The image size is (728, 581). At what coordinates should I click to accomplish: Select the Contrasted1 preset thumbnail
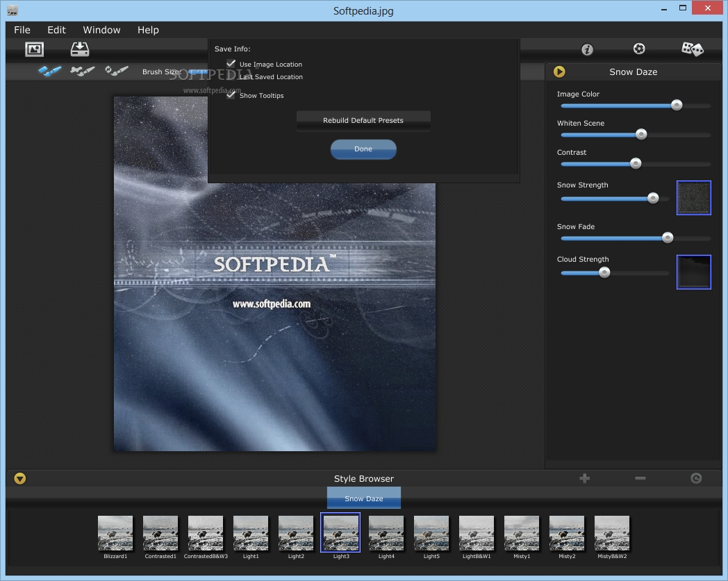(x=160, y=533)
